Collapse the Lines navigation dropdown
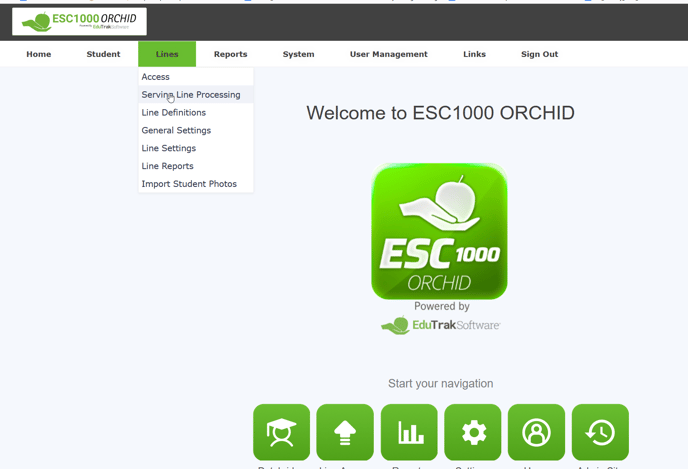This screenshot has width=688, height=469. tap(167, 54)
